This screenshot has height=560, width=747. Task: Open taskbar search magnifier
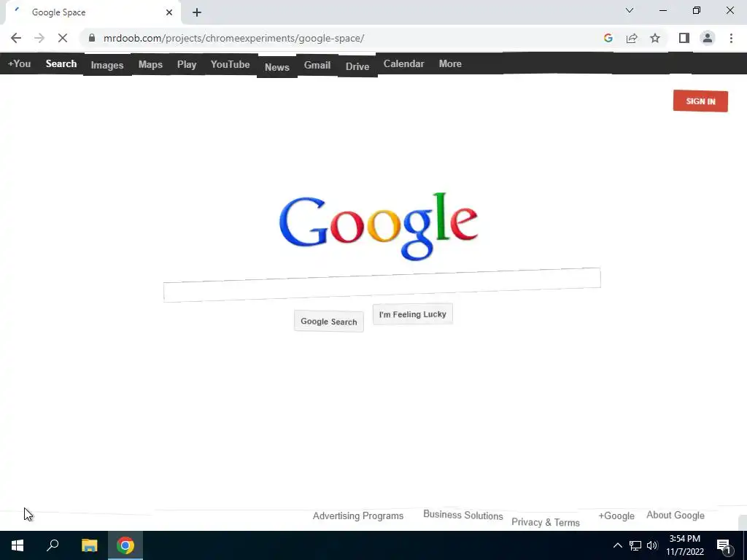[x=53, y=545]
